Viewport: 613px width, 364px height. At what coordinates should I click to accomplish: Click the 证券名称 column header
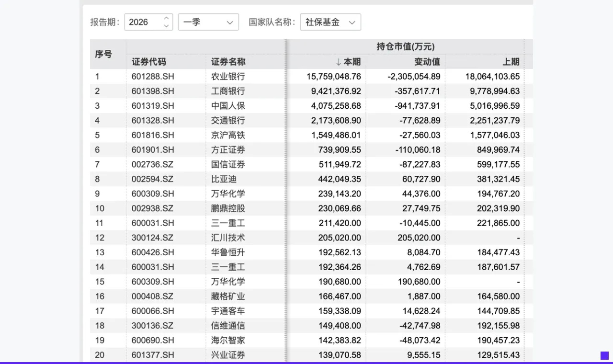coord(228,62)
